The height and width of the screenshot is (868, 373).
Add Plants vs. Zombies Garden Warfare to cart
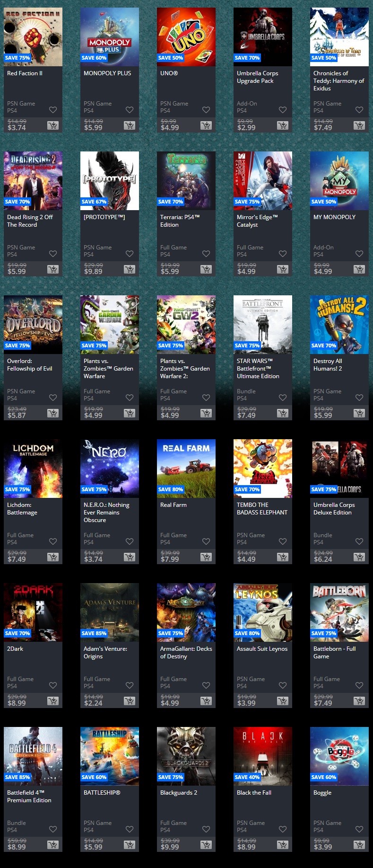click(x=130, y=413)
